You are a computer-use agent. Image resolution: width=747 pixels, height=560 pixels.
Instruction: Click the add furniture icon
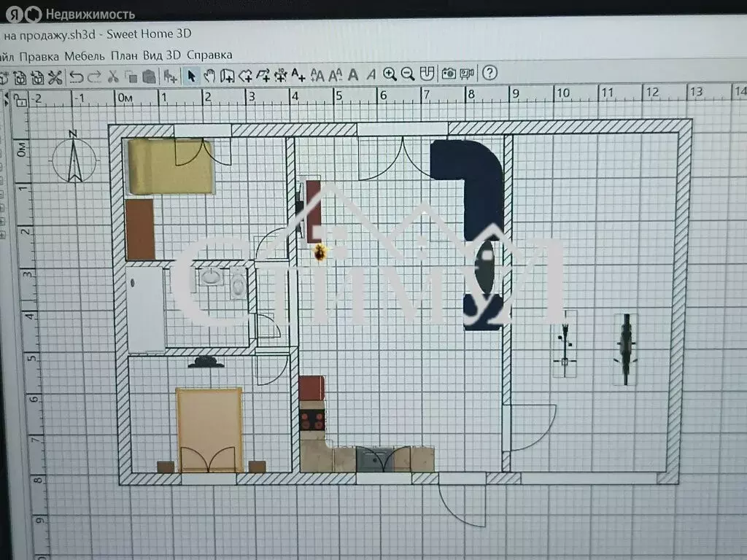click(170, 76)
